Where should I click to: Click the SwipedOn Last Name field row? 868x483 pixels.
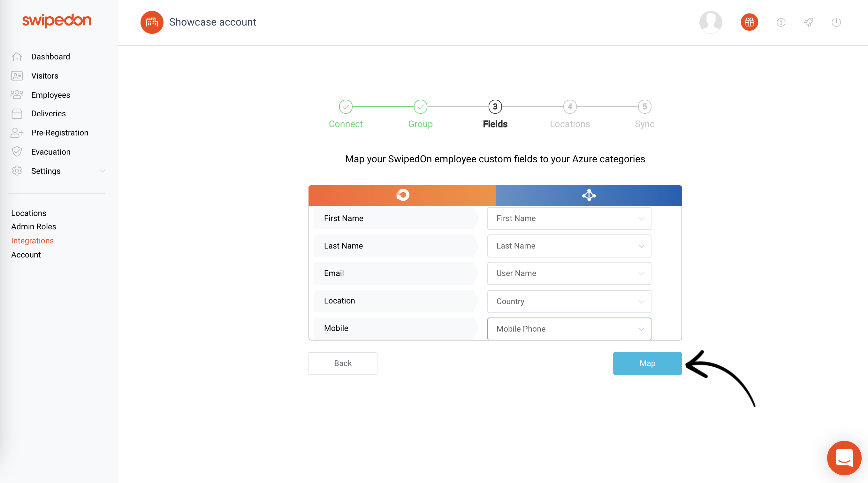coord(396,246)
